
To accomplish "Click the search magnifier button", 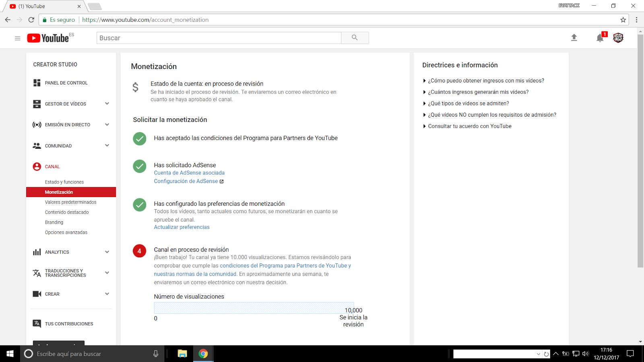I will point(355,38).
